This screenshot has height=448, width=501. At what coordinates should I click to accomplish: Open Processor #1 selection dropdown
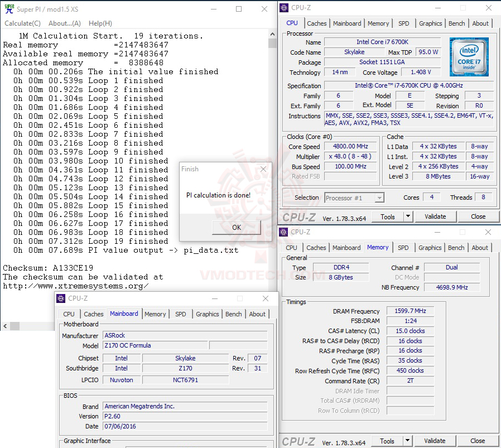(x=354, y=198)
